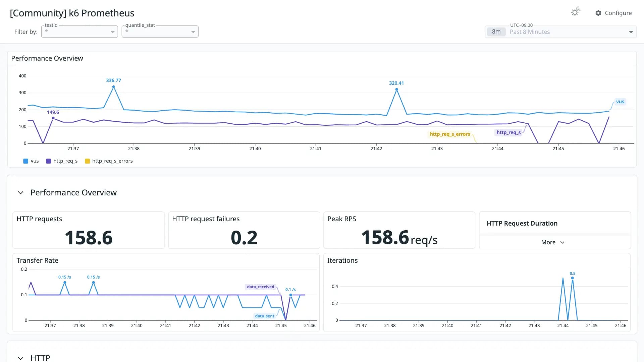This screenshot has width=644, height=362.
Task: Expand More under HTTP Request Duration
Action: (553, 242)
